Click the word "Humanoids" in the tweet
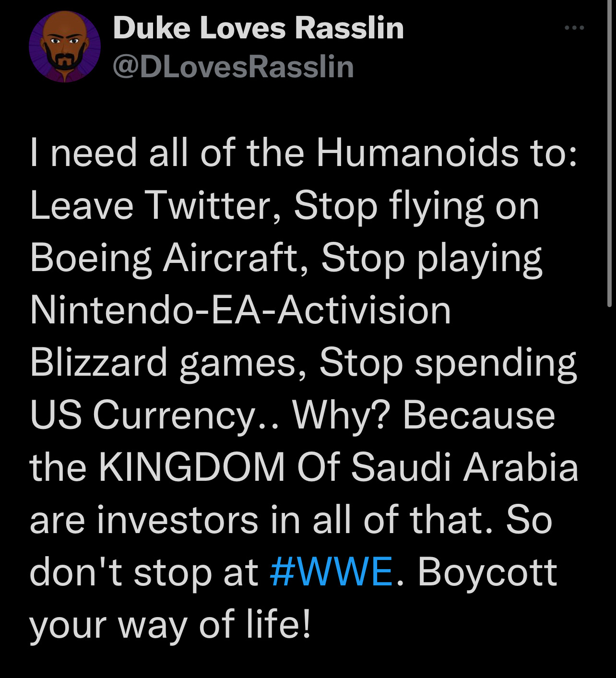Viewport: 616px width, 678px height. pos(417,154)
